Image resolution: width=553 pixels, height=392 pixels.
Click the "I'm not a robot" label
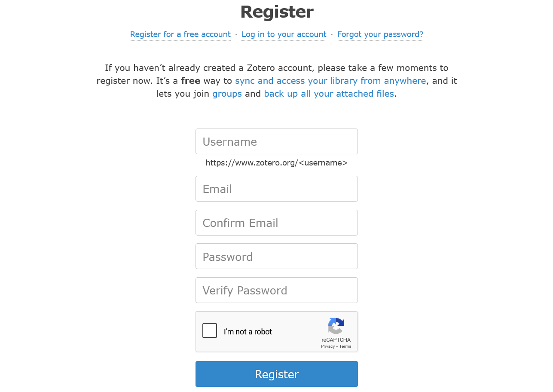point(248,332)
